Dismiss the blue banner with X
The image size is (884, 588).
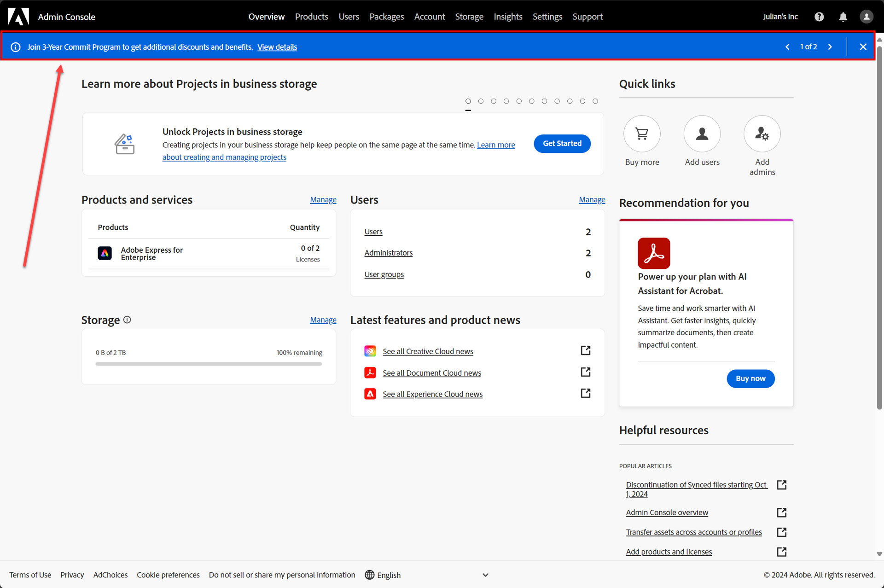click(x=863, y=47)
